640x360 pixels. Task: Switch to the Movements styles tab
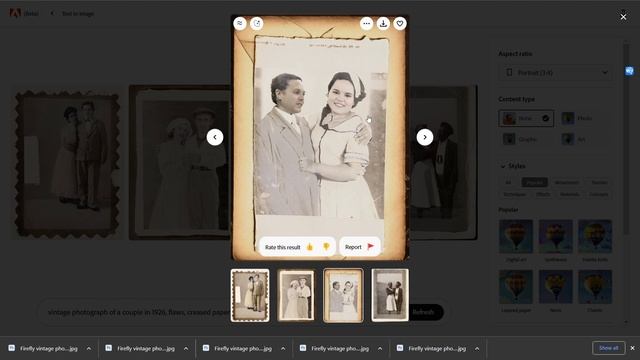567,182
